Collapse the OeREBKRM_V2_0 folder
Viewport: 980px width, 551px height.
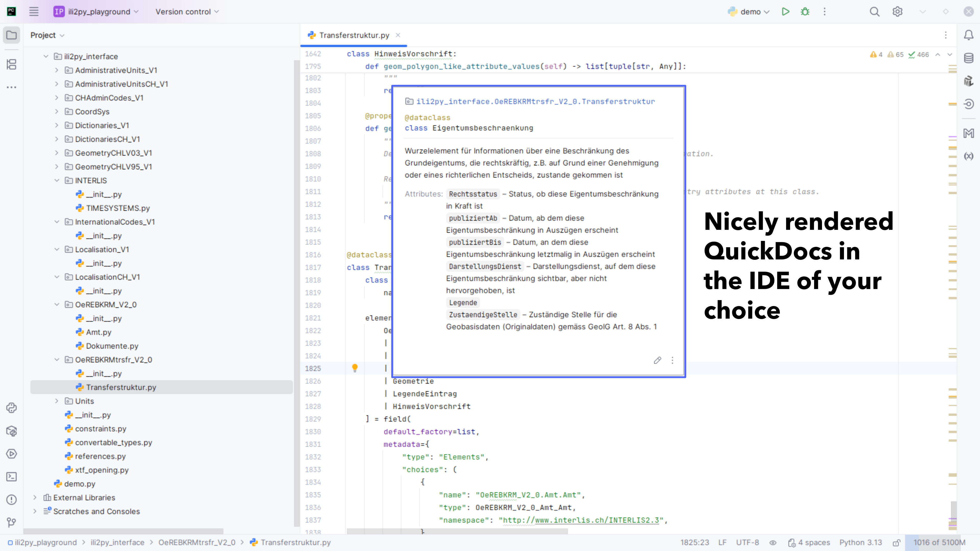[57, 304]
